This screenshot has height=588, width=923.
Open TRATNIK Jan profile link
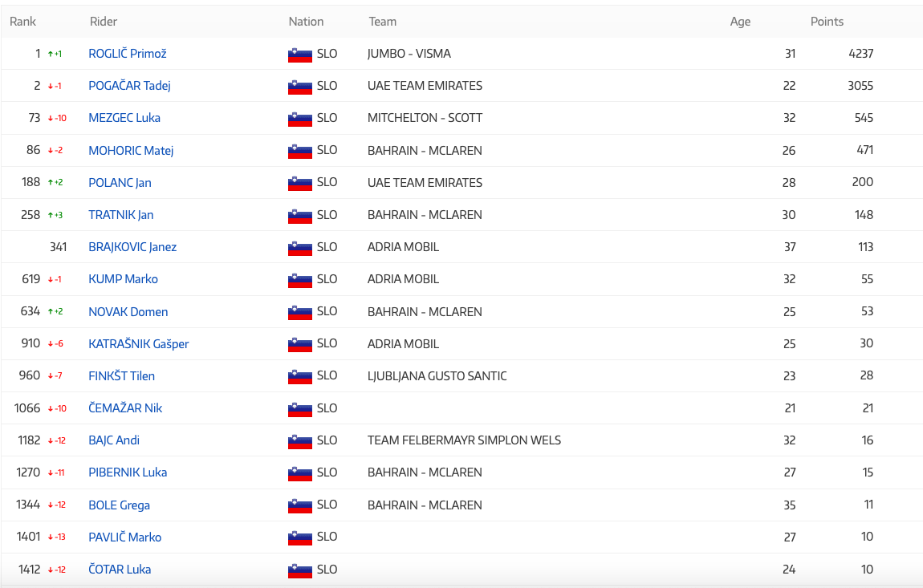(120, 215)
